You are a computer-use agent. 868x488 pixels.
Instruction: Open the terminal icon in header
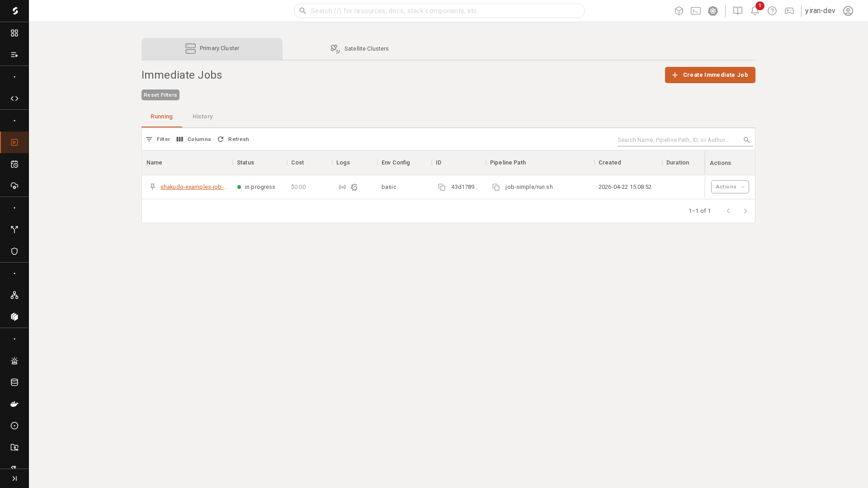(696, 11)
